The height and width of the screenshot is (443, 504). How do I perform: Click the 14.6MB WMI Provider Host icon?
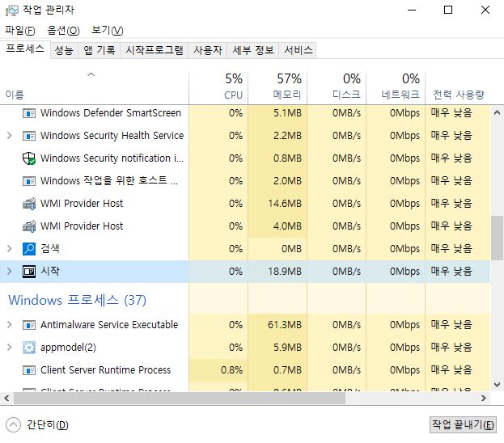coord(29,204)
